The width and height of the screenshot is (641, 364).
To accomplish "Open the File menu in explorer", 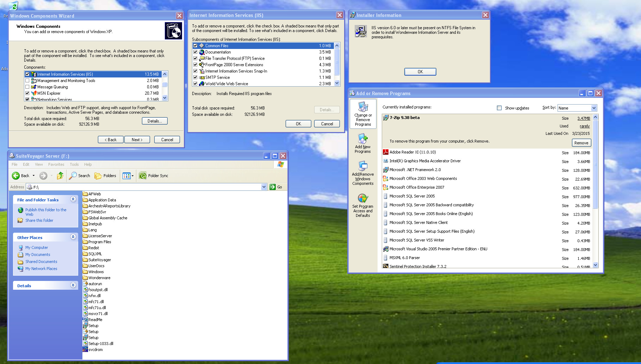I will point(14,164).
